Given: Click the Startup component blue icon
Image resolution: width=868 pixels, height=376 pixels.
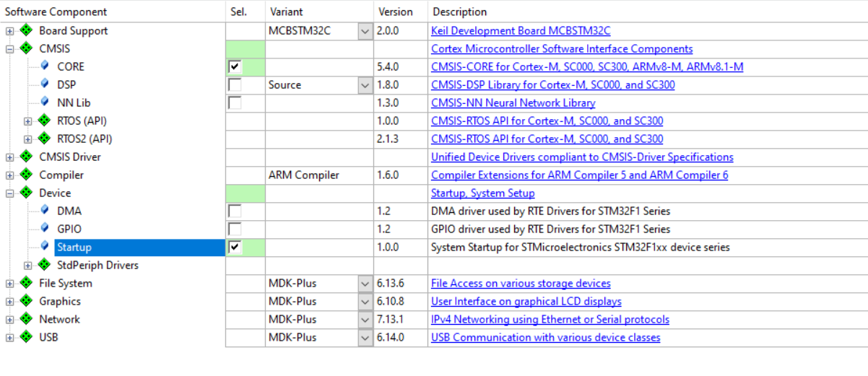Looking at the screenshot, I should pos(45,246).
